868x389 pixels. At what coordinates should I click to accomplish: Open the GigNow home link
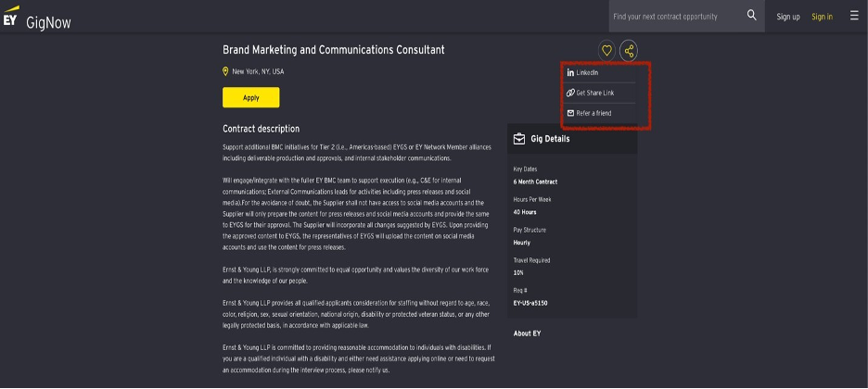point(48,22)
